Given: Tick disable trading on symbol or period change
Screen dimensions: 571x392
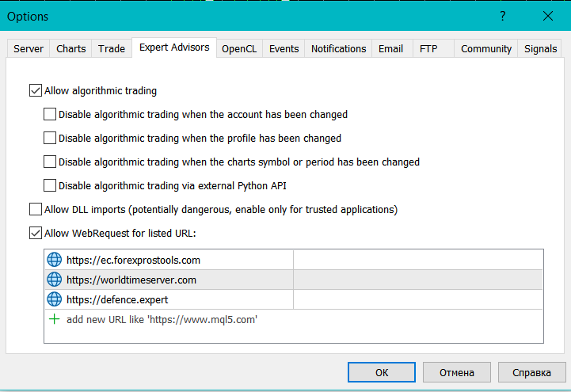Looking at the screenshot, I should click(x=50, y=162).
